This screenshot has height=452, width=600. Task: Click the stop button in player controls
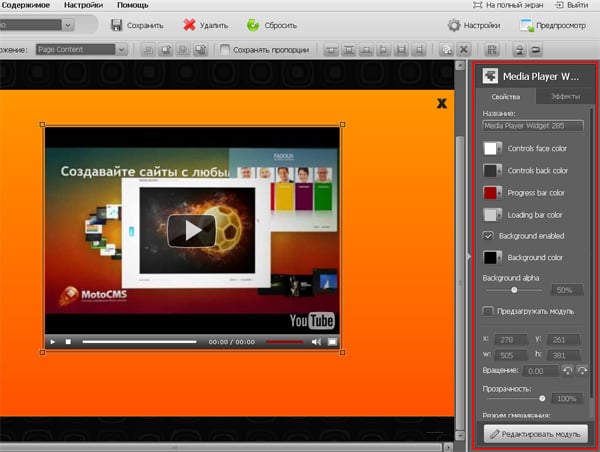click(x=67, y=342)
